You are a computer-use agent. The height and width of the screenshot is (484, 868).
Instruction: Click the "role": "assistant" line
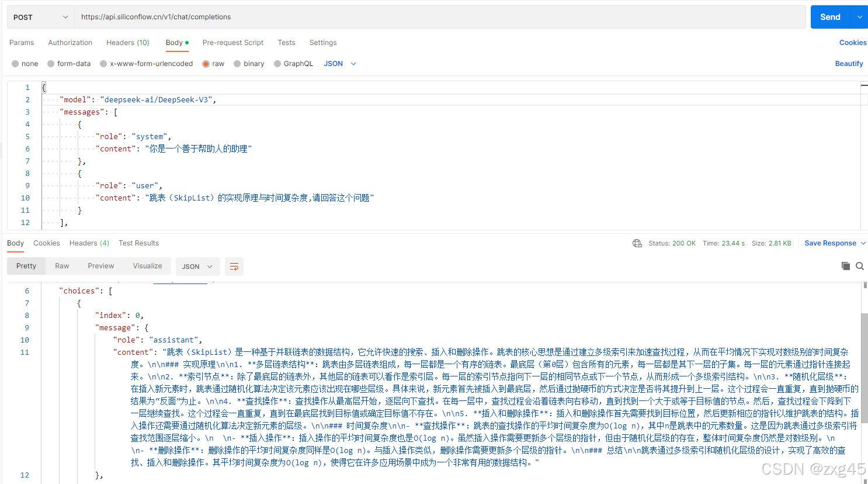pyautogui.click(x=158, y=340)
